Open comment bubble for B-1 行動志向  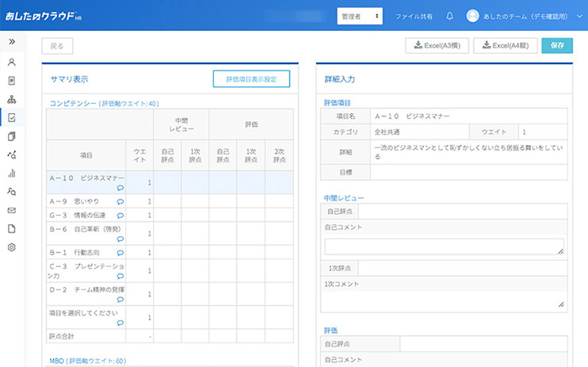point(120,253)
